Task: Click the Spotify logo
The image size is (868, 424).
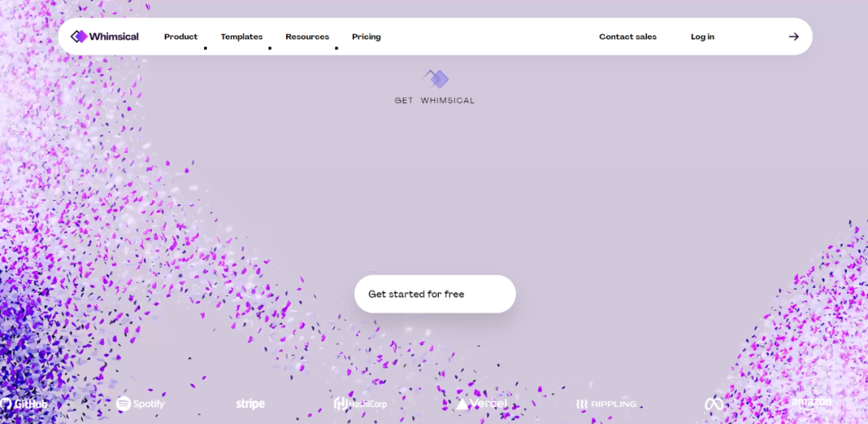Action: point(141,403)
